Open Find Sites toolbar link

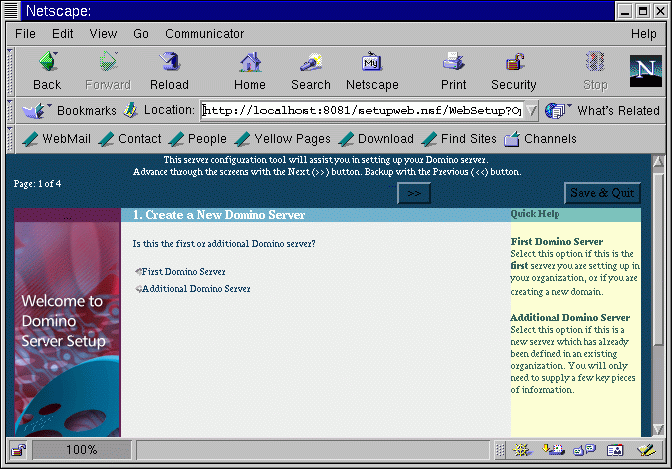(459, 139)
